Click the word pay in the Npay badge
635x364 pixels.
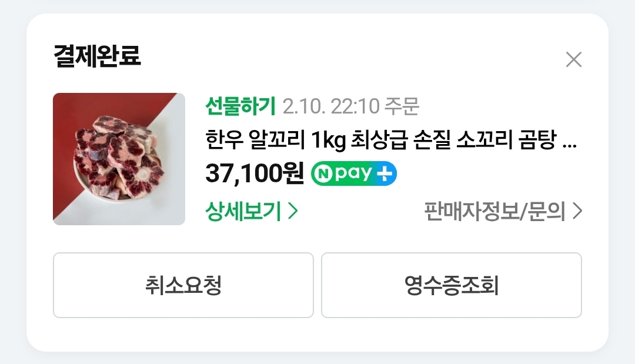click(353, 174)
